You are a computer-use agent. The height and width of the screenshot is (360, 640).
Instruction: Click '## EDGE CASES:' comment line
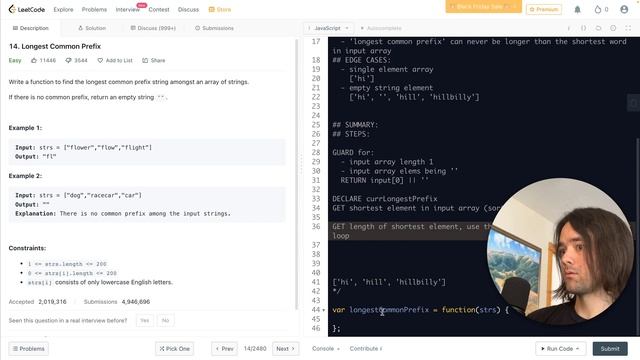click(x=361, y=60)
